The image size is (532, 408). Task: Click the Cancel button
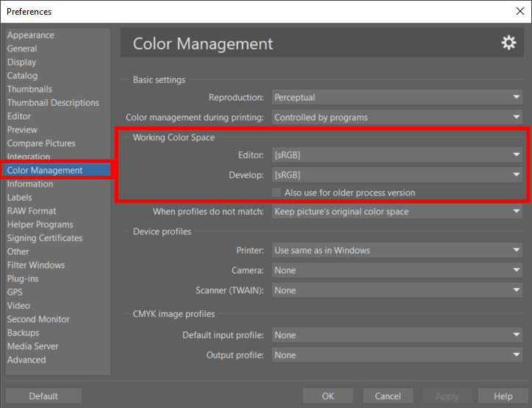388,396
